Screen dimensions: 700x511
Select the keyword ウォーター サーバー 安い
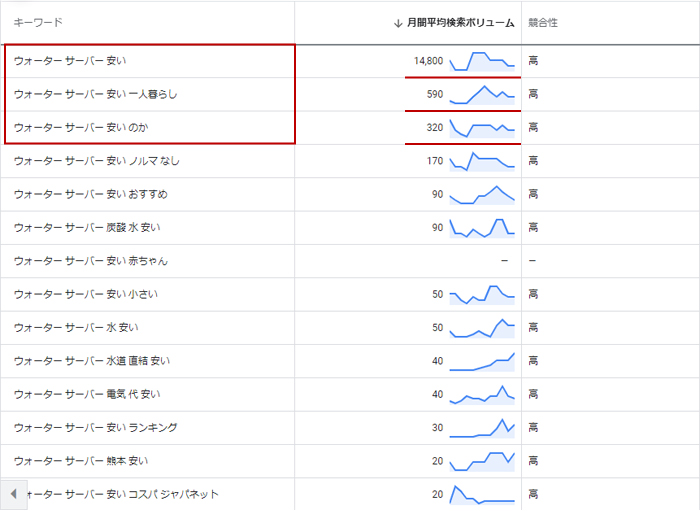[x=70, y=61]
